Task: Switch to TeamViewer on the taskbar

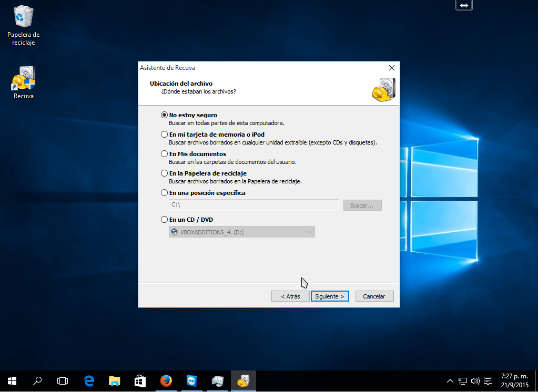Action: coord(192,380)
